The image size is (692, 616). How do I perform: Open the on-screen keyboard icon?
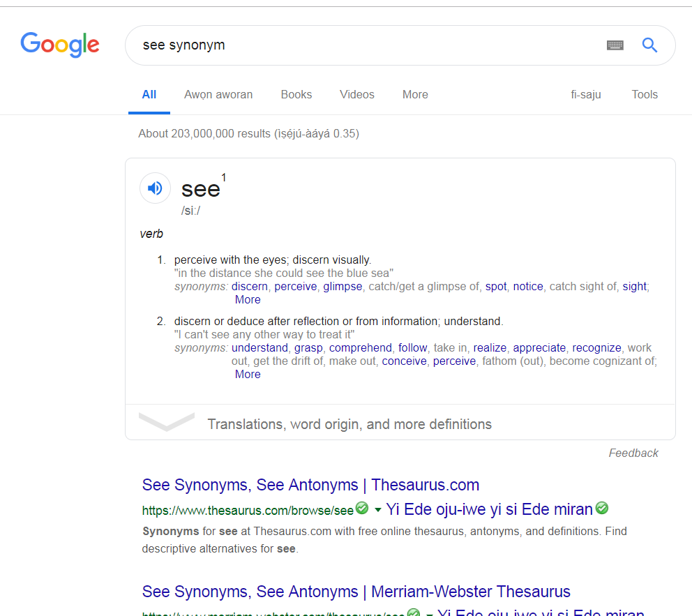(x=615, y=45)
